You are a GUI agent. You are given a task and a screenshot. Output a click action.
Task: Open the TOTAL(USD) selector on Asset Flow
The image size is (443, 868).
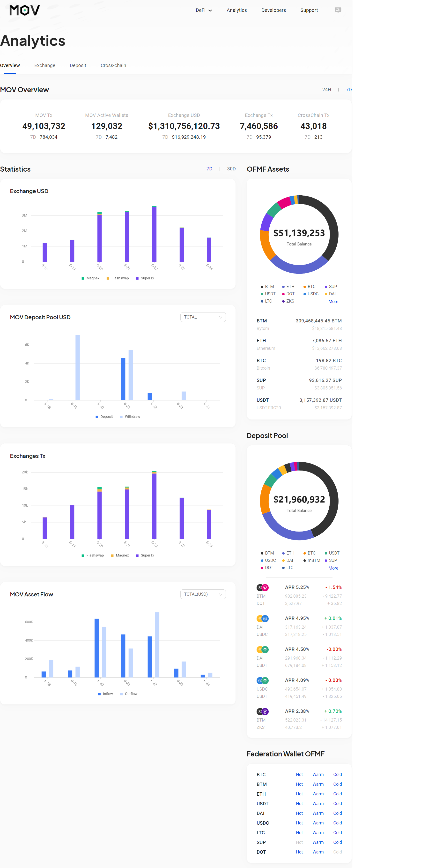point(203,594)
